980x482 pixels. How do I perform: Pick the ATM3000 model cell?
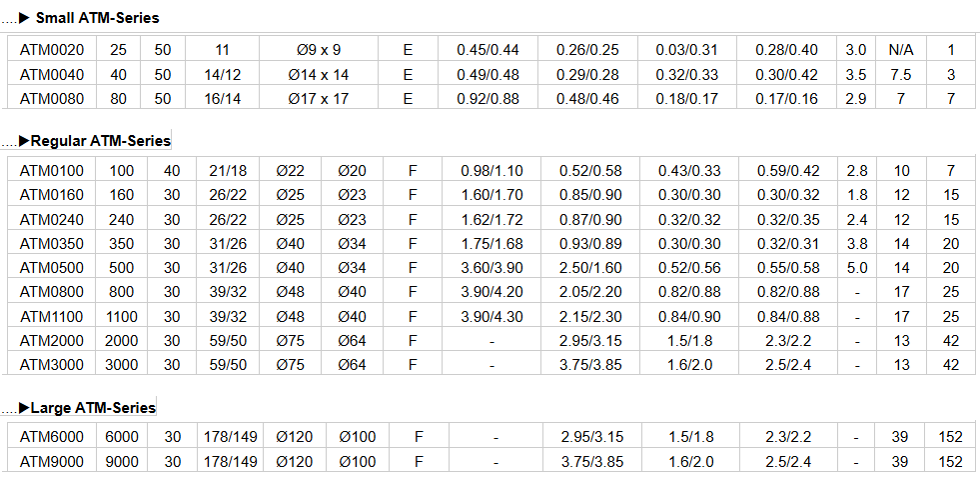coord(52,364)
